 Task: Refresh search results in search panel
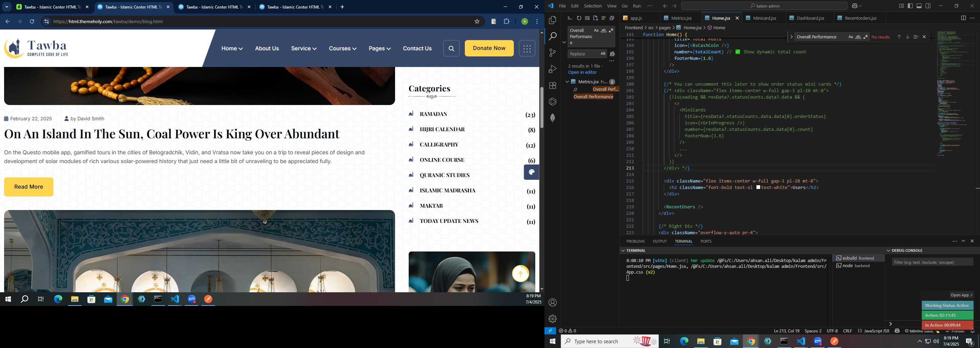tap(579, 18)
